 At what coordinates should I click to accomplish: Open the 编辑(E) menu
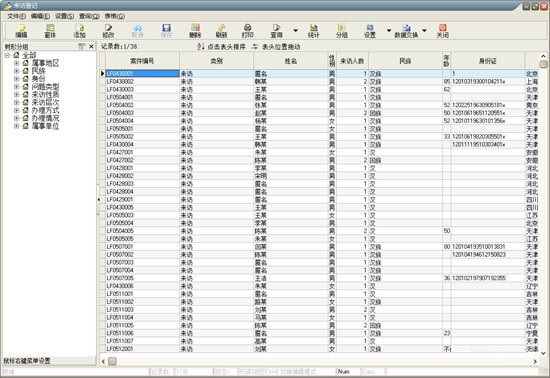coord(40,16)
